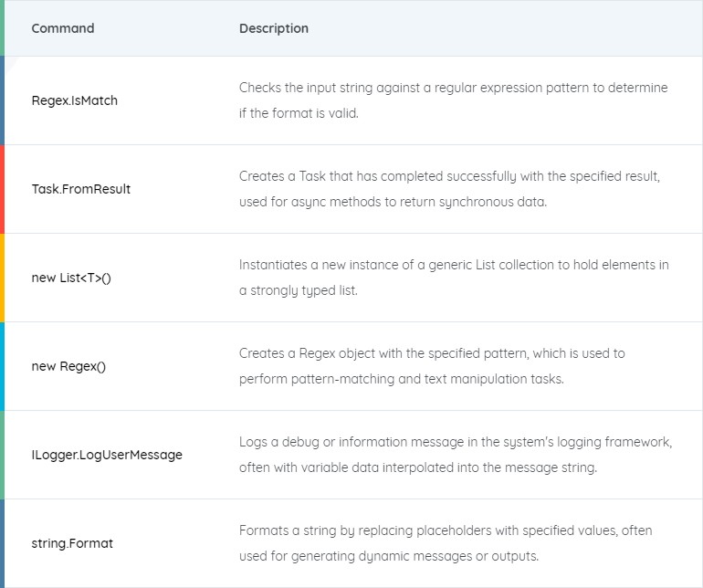Image resolution: width=703 pixels, height=588 pixels.
Task: Click the Description column header
Action: [274, 28]
